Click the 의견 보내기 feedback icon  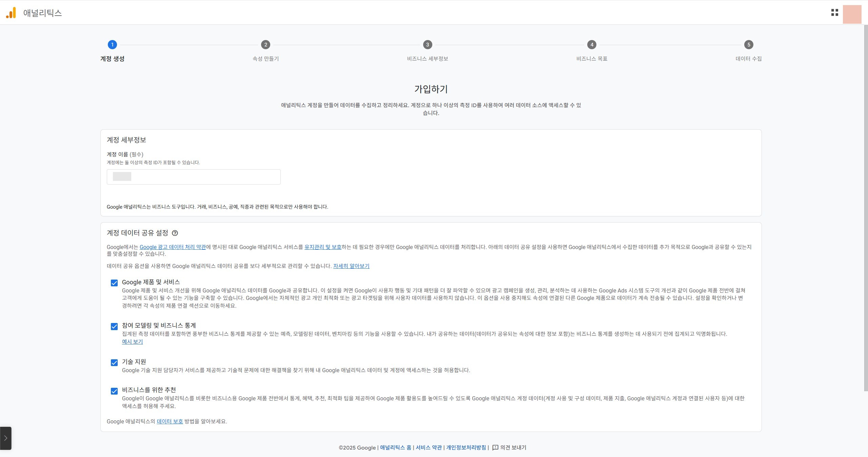pos(495,448)
